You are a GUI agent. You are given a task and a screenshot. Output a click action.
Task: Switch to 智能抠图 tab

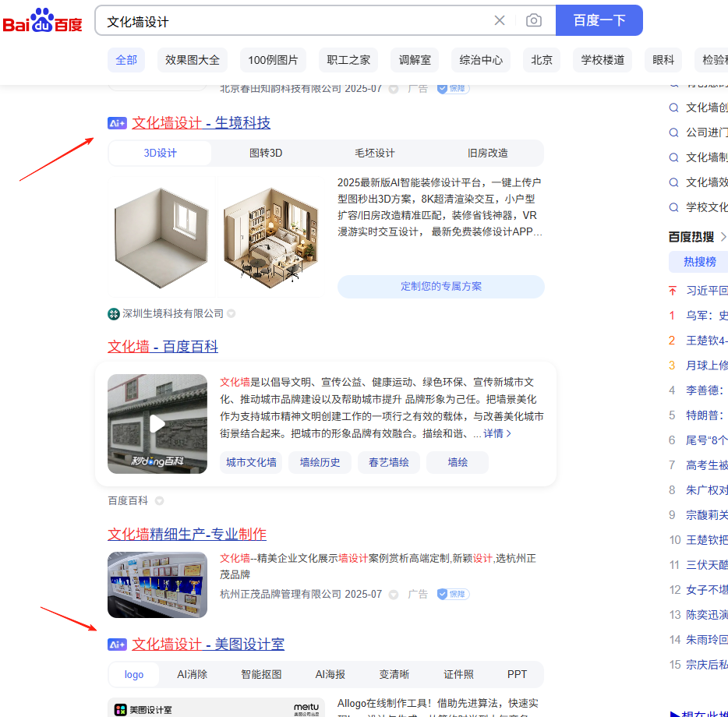(x=261, y=675)
